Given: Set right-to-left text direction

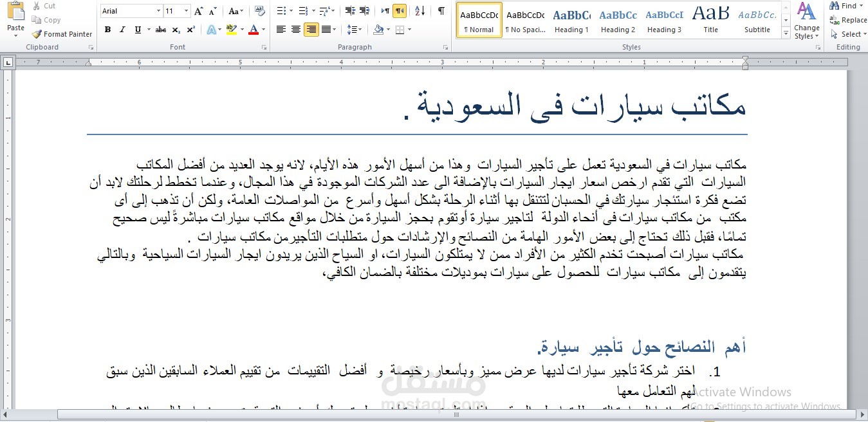Looking at the screenshot, I should point(400,11).
